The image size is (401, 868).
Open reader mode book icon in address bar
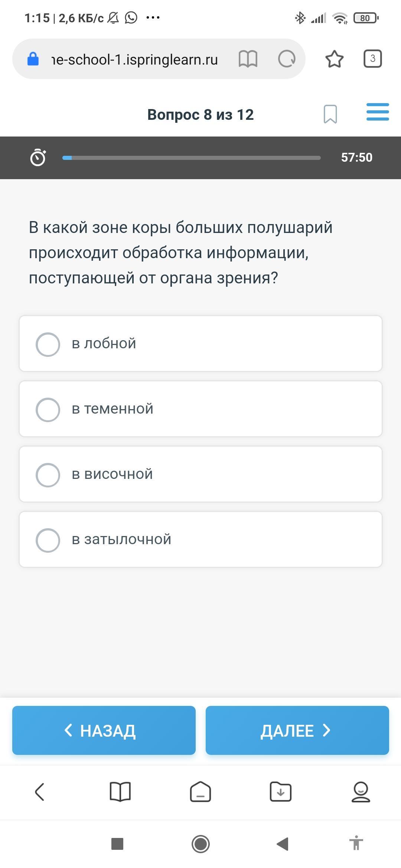(248, 59)
